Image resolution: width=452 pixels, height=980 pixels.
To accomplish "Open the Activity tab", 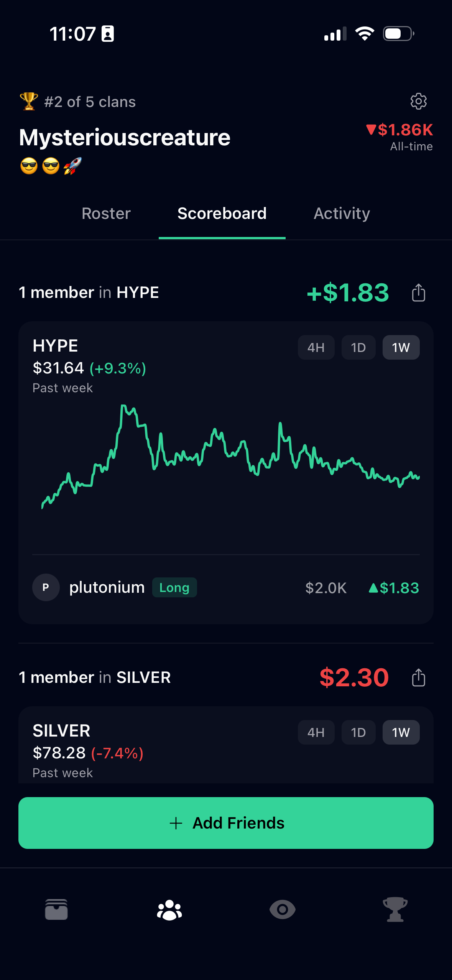I will point(342,214).
